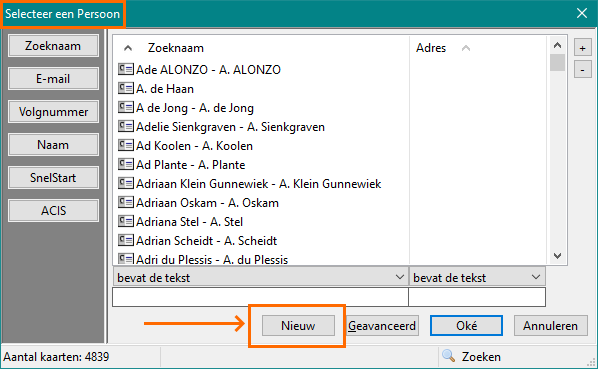The height and width of the screenshot is (369, 598).
Task: Click the sort arrow left of Zoeknaam header
Action: (x=128, y=48)
